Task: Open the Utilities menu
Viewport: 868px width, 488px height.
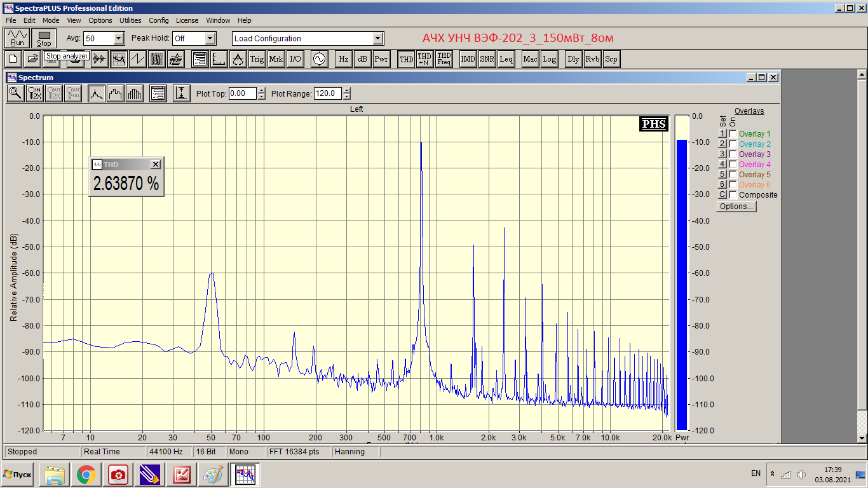Action: coord(130,20)
